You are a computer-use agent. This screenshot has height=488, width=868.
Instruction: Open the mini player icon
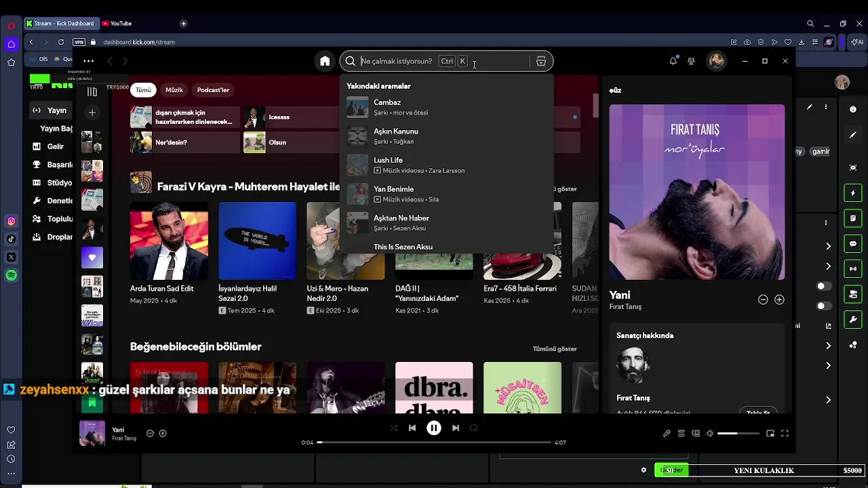pos(770,433)
